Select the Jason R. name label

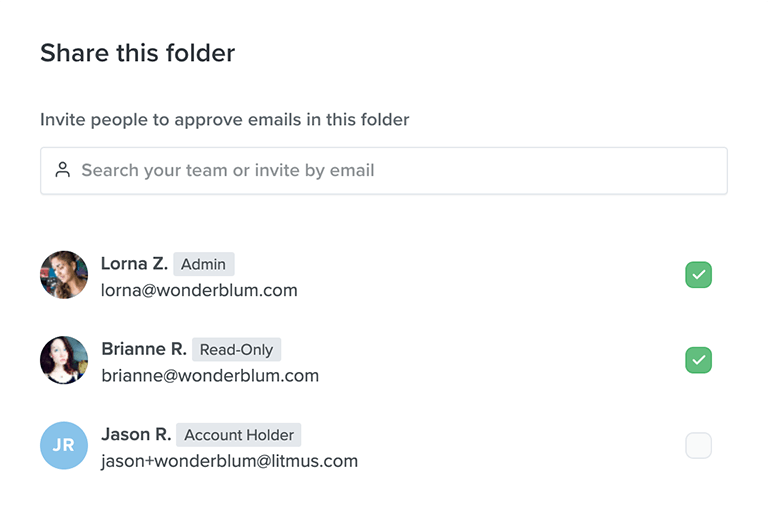tap(136, 434)
